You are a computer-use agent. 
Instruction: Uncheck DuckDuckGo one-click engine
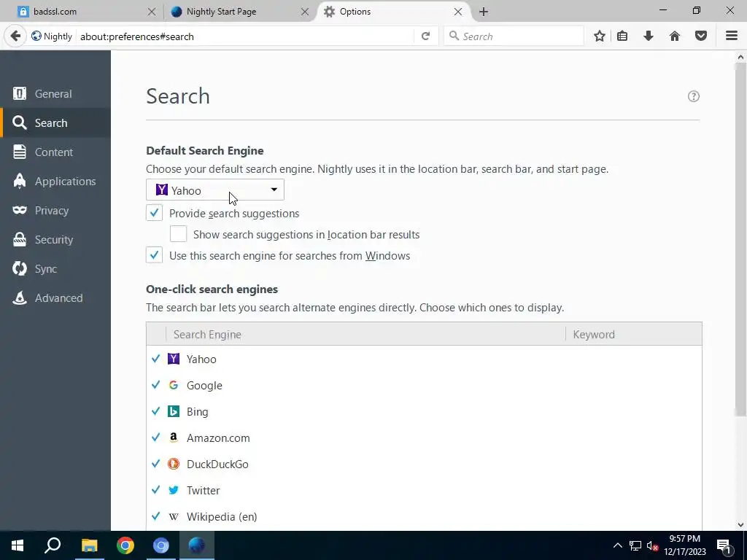point(156,463)
